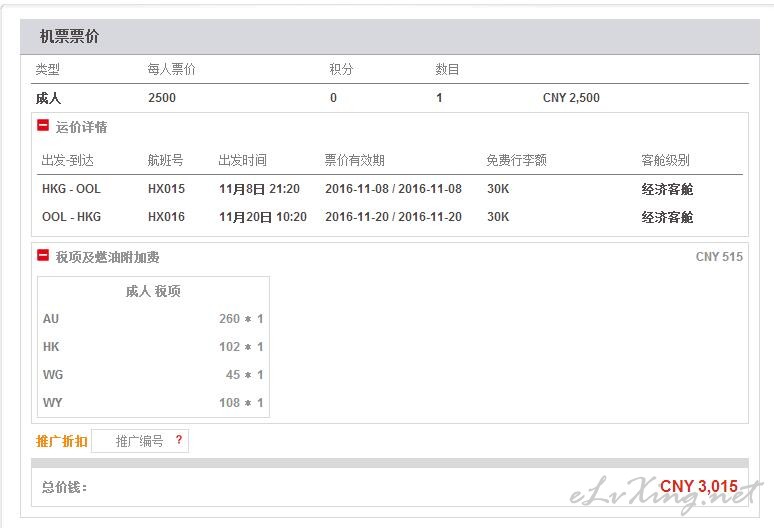
Task: Click the HK tax amount 102 * 1
Action: click(241, 347)
